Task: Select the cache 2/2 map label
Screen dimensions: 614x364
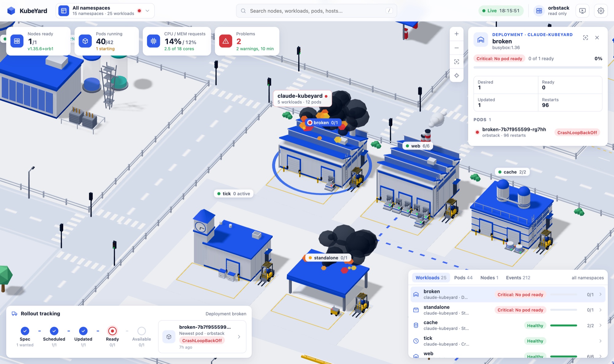Action: pyautogui.click(x=512, y=172)
